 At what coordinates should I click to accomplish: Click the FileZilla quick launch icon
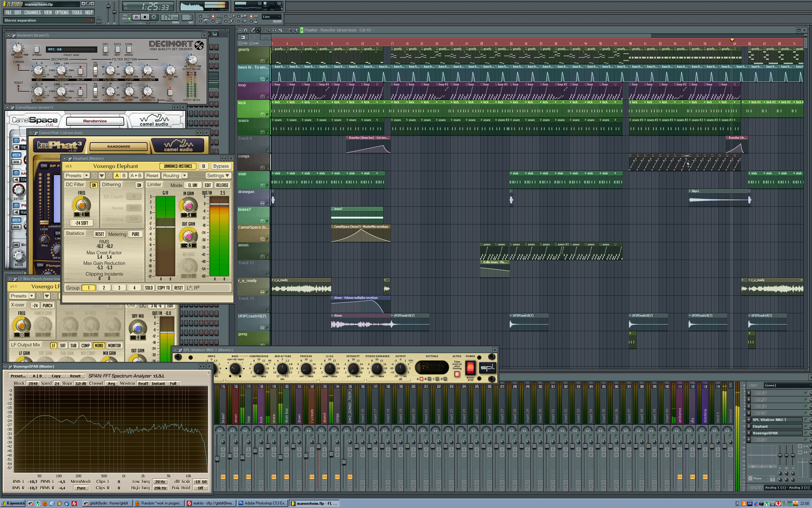(74, 503)
